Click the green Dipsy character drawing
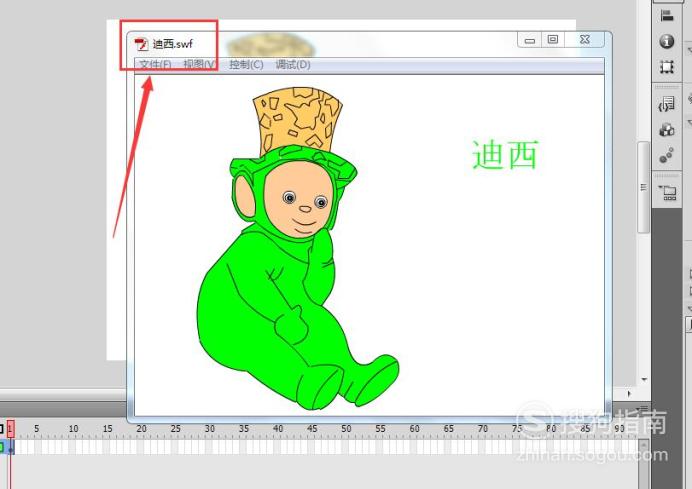The image size is (692, 489). [x=298, y=248]
